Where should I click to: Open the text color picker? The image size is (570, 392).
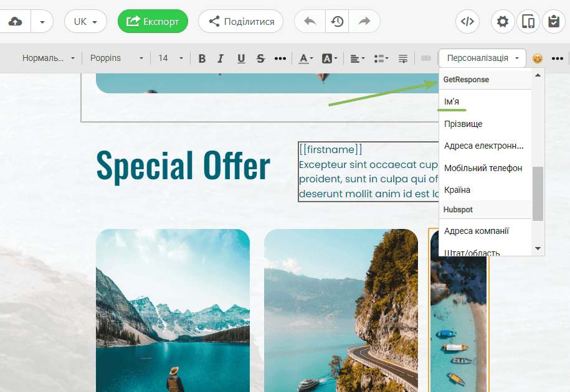point(305,58)
